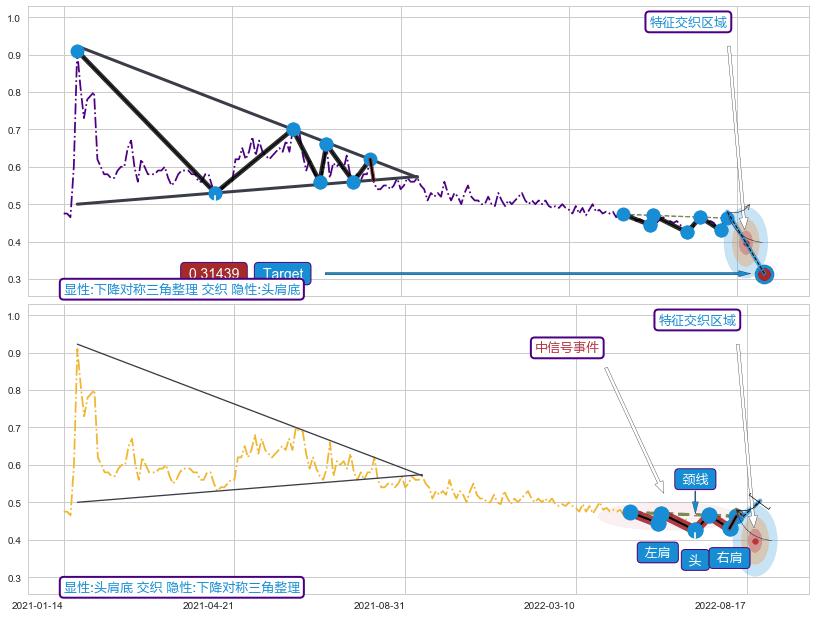Click the red 0.31439 target value label
Screen dimensions: 816x617
pyautogui.click(x=213, y=273)
